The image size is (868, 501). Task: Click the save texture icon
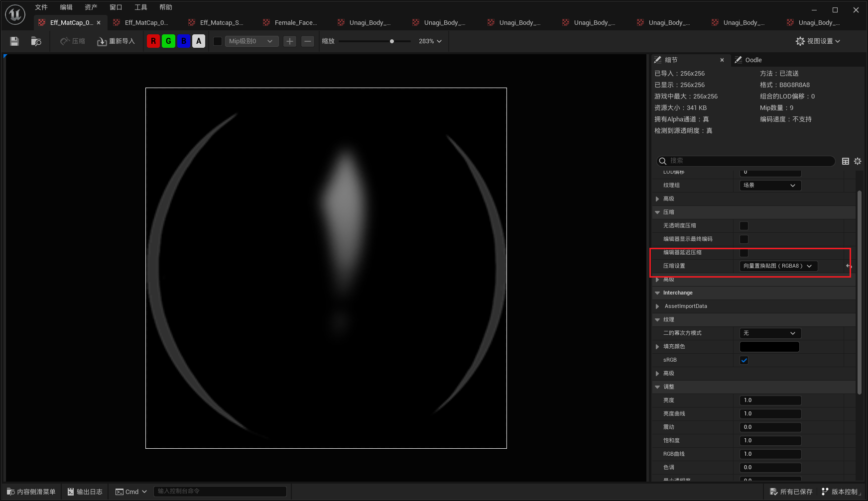(x=14, y=41)
